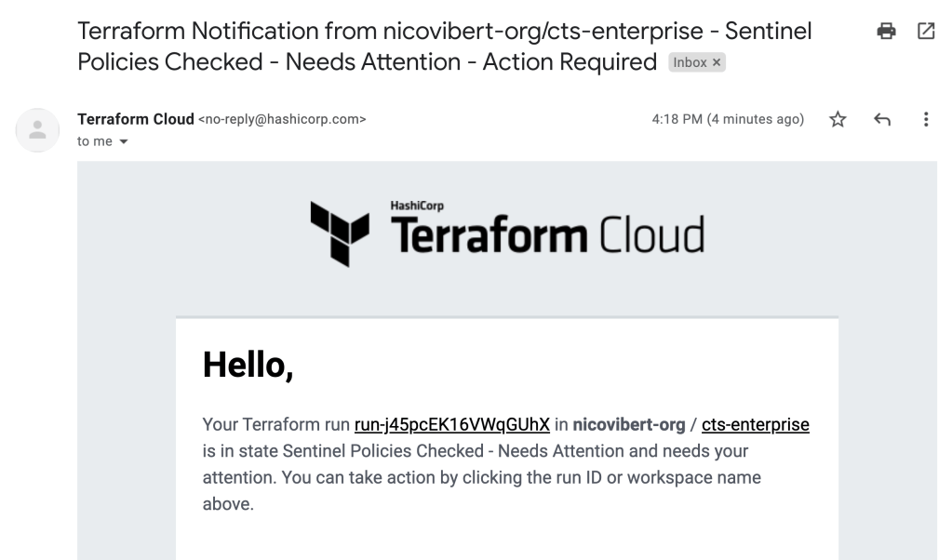Click the 4:18 PM timestamp
The image size is (952, 560).
[728, 119]
